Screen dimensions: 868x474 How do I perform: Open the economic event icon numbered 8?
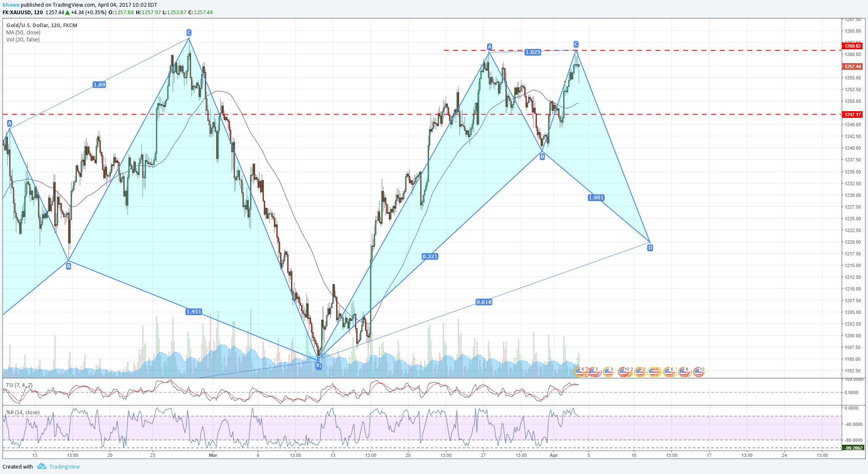684,372
